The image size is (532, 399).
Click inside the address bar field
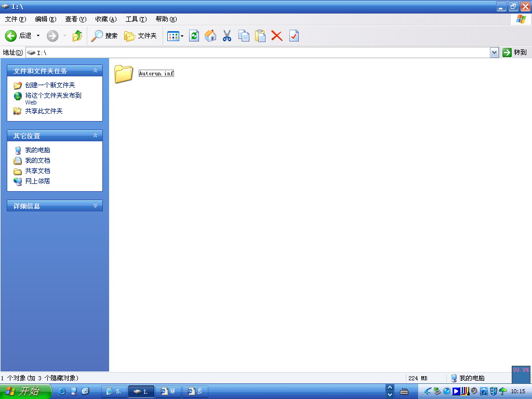(x=258, y=52)
